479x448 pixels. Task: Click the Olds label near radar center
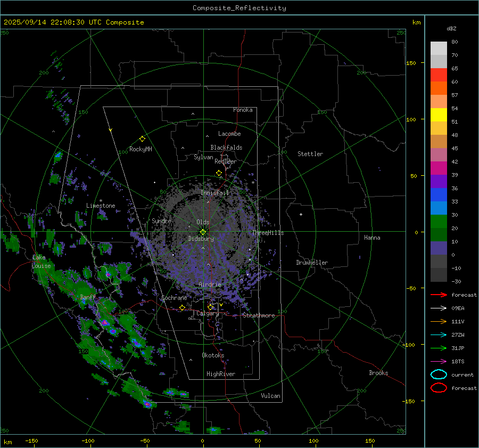coord(203,222)
